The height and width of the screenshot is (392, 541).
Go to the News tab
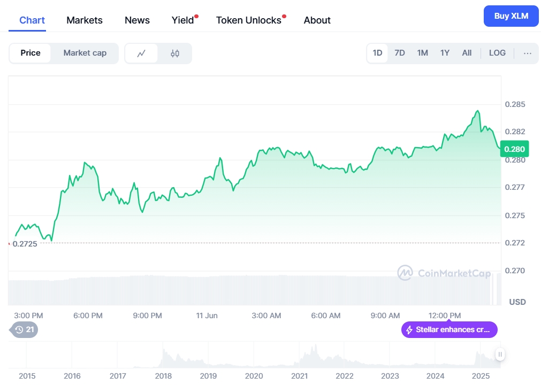coord(137,20)
